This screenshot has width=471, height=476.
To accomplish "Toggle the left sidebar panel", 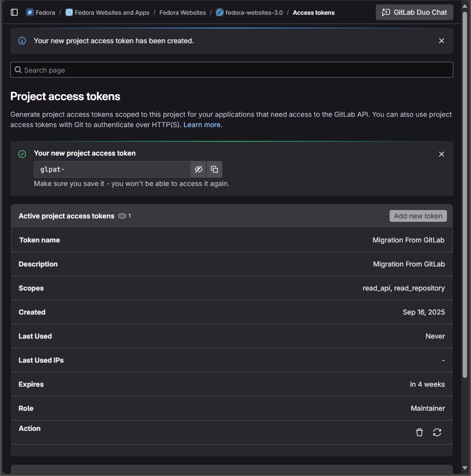I will point(14,12).
